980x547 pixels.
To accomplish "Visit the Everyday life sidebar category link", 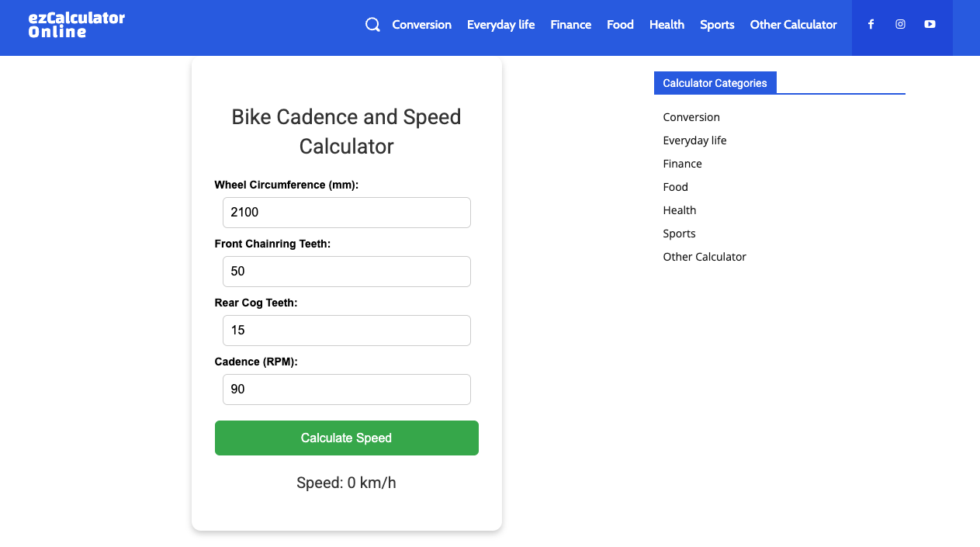I will click(694, 140).
